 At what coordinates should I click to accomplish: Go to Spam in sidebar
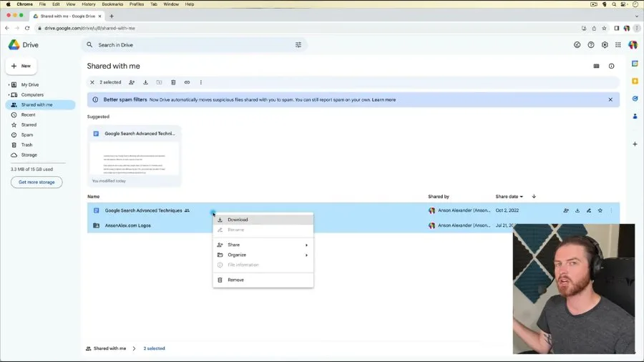tap(40, 135)
